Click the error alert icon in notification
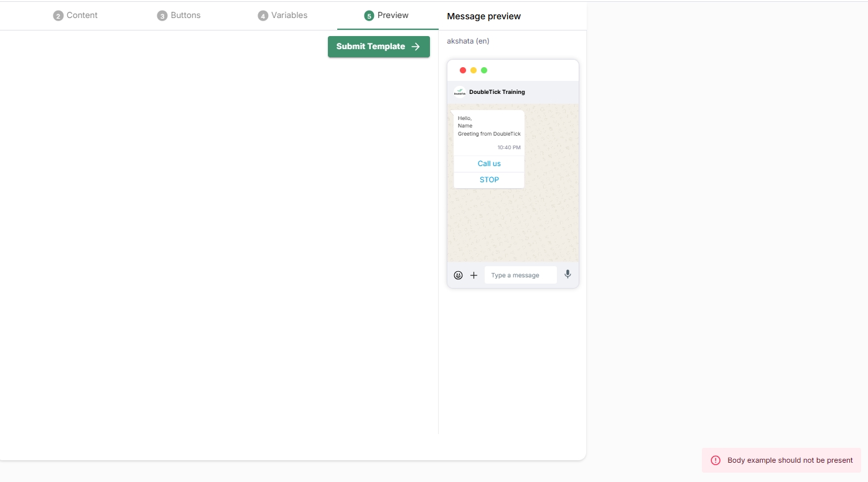Screen dimensions: 868x482 [716, 460]
